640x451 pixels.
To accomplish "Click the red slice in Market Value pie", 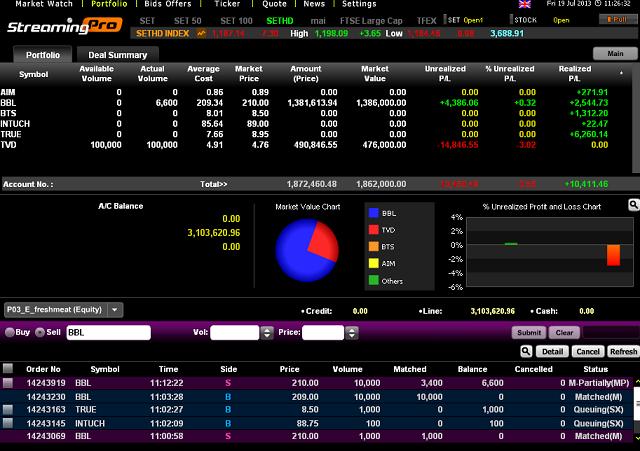I will (324, 242).
